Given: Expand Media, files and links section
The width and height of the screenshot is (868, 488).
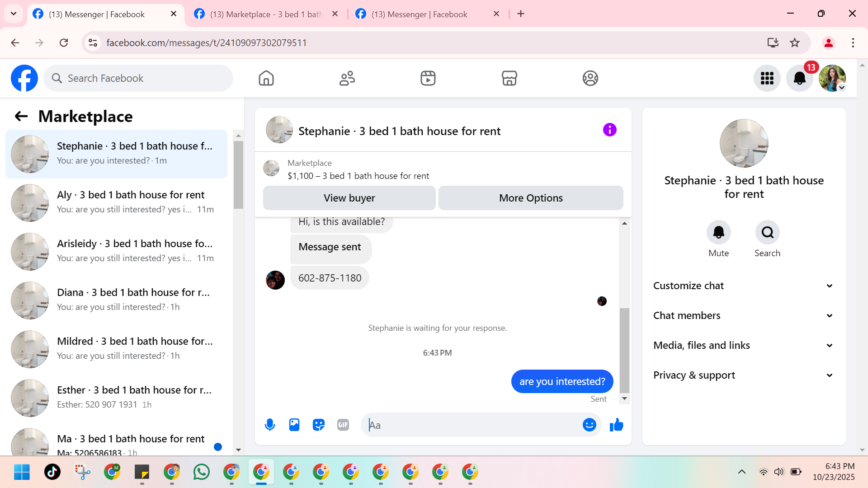Looking at the screenshot, I should tap(744, 345).
